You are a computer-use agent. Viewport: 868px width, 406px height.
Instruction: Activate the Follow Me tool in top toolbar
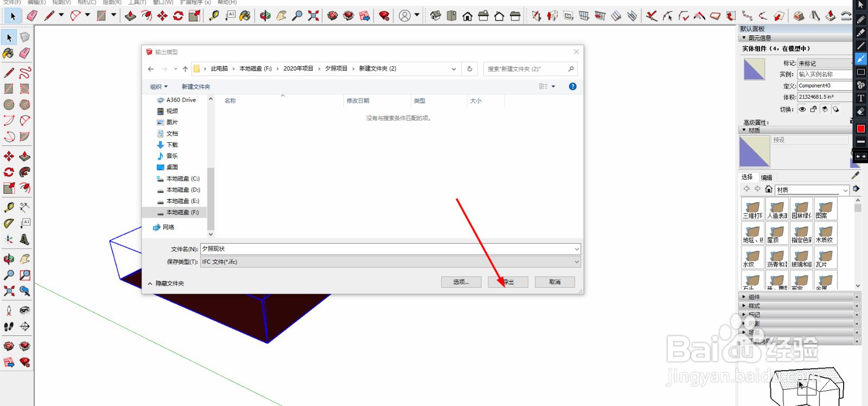146,16
